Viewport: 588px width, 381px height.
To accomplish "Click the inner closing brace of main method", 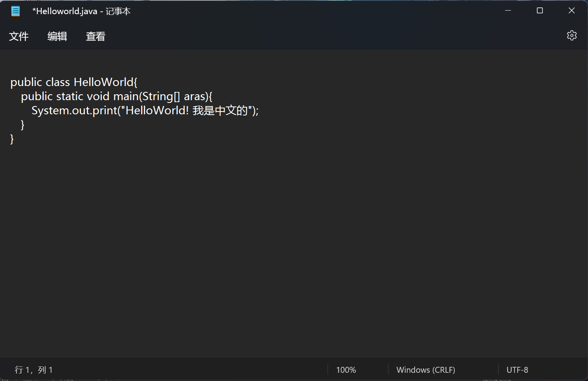I will click(22, 125).
